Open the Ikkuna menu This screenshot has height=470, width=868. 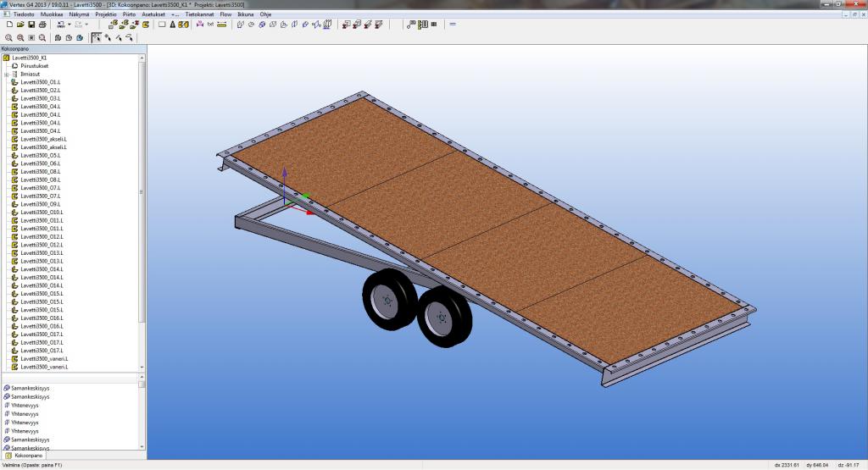pyautogui.click(x=245, y=14)
